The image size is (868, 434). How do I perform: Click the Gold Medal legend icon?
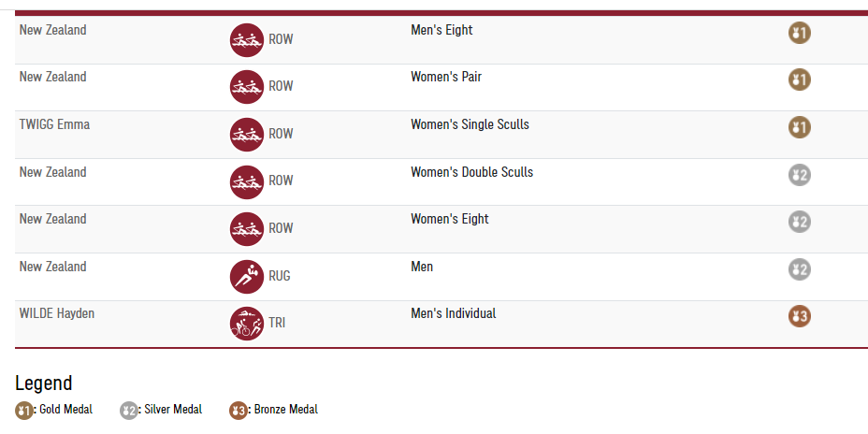coord(24,410)
